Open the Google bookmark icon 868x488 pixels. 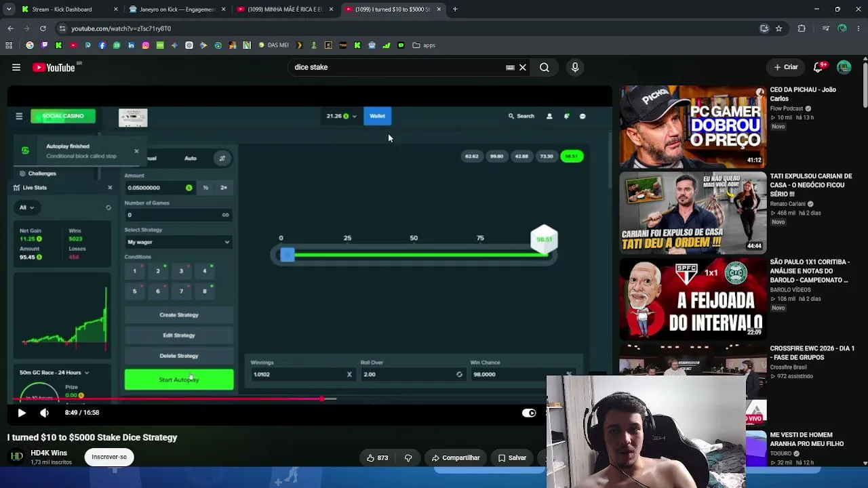point(30,45)
